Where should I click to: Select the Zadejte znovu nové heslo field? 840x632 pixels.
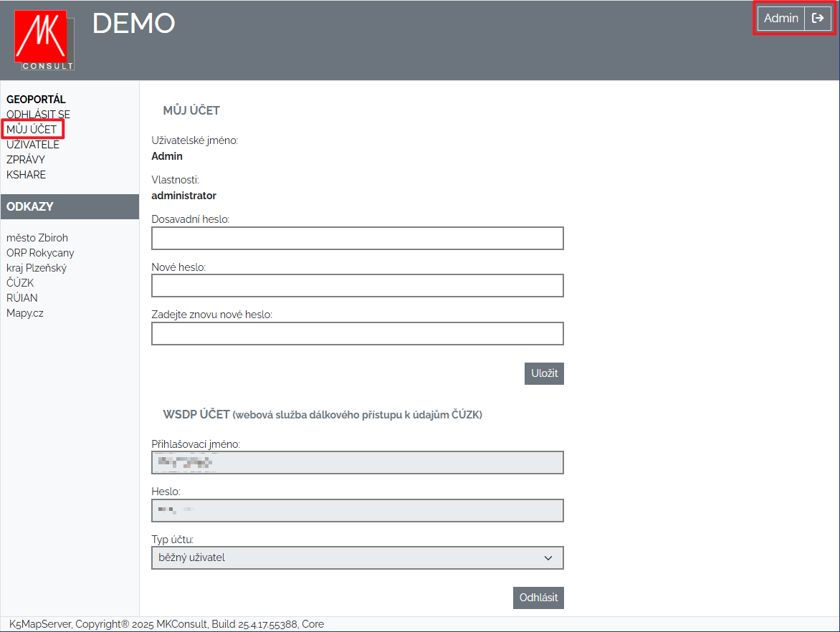tap(357, 333)
